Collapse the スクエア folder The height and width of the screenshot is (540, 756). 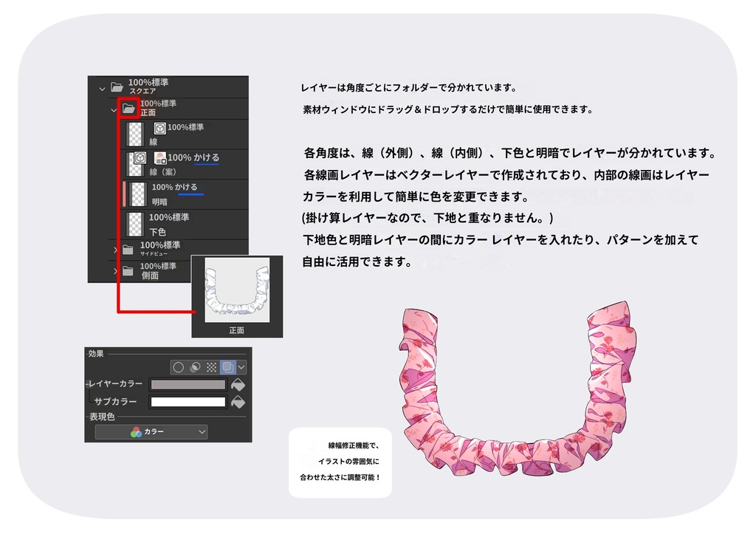pos(102,87)
